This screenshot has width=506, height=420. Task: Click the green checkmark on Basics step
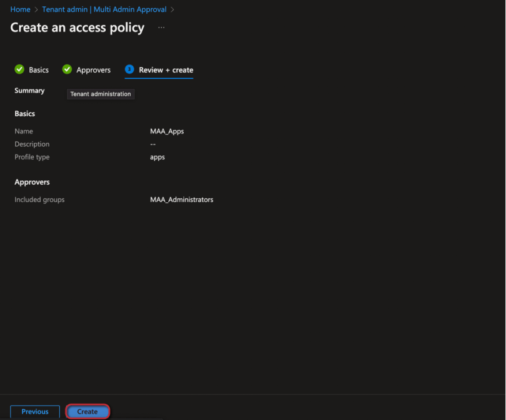pyautogui.click(x=19, y=69)
